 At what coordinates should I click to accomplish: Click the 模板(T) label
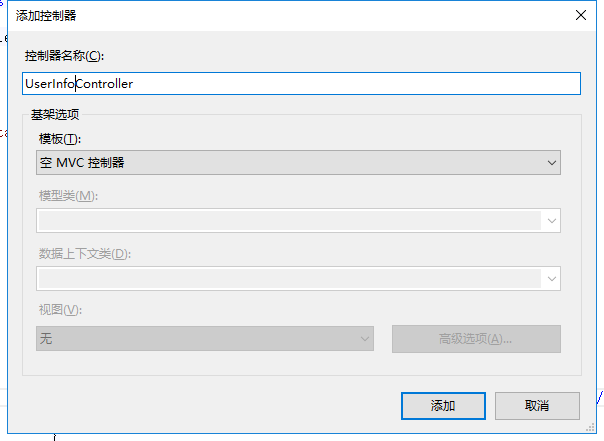point(60,139)
